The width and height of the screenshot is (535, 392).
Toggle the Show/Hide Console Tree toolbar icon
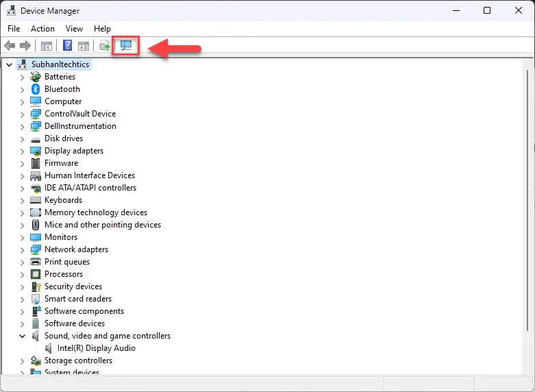pos(47,46)
